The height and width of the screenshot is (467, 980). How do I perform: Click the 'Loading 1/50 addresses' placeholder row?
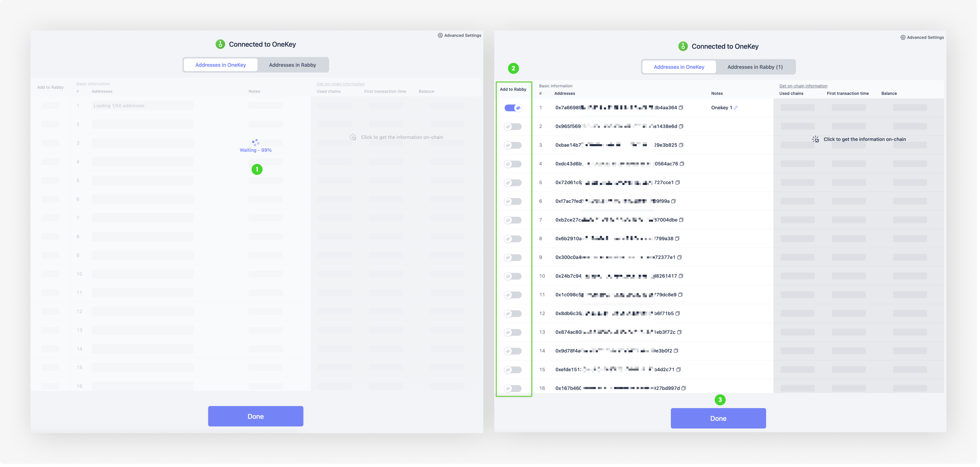tap(143, 106)
